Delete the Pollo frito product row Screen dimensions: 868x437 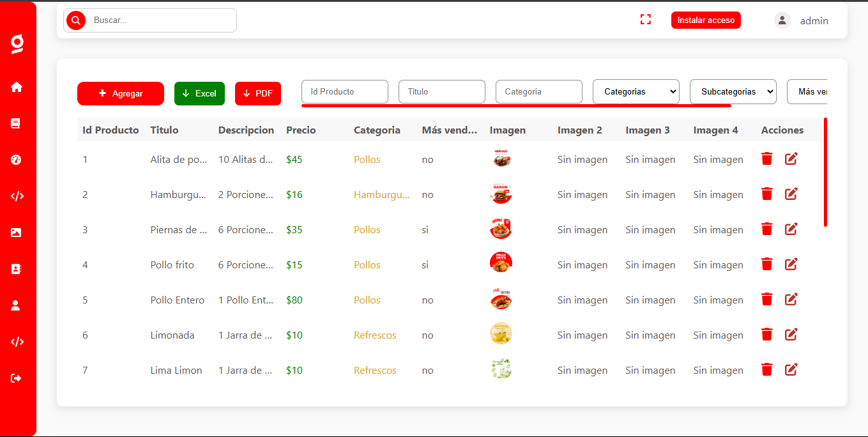point(767,264)
